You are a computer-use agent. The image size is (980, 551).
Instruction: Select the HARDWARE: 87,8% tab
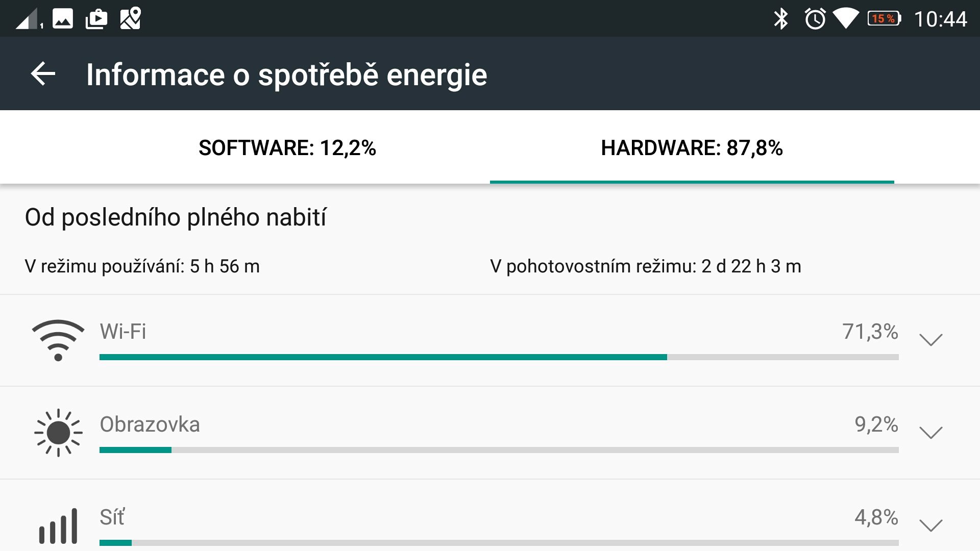pyautogui.click(x=692, y=148)
